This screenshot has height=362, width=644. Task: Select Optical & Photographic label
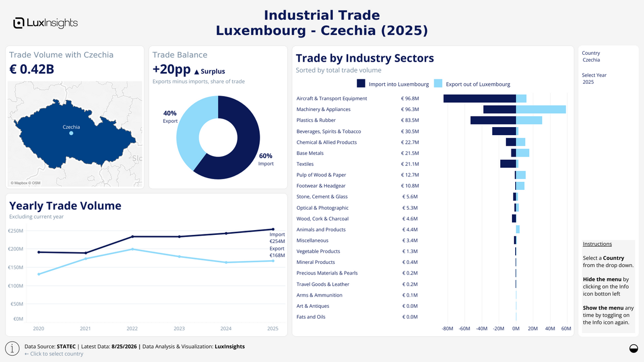pos(323,208)
